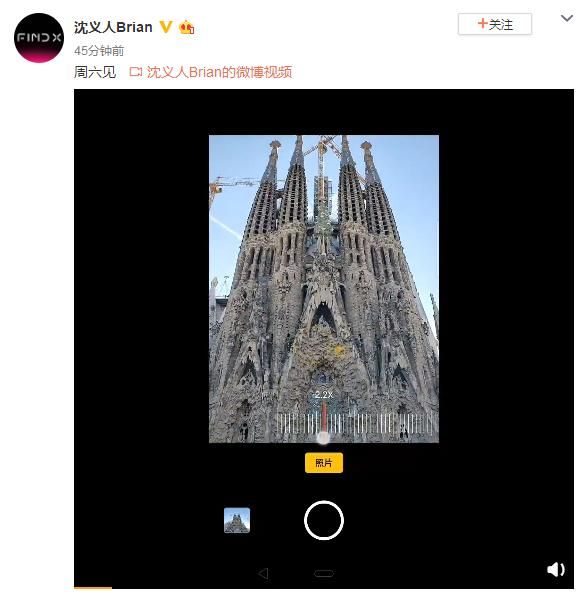Tap the Android back triangle icon
The width and height of the screenshot is (586, 595).
(263, 573)
